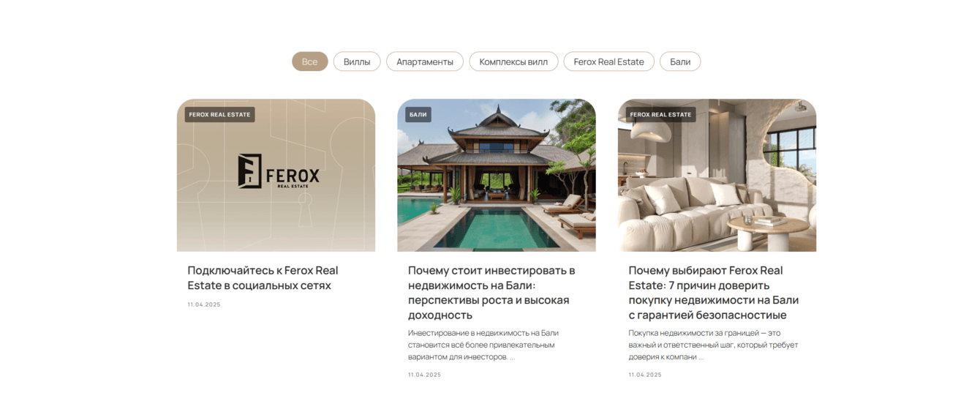Image resolution: width=980 pixels, height=393 pixels.
Task: Open 'Подключайтесь к Ferox Real Estate' article title
Action: [x=263, y=277]
